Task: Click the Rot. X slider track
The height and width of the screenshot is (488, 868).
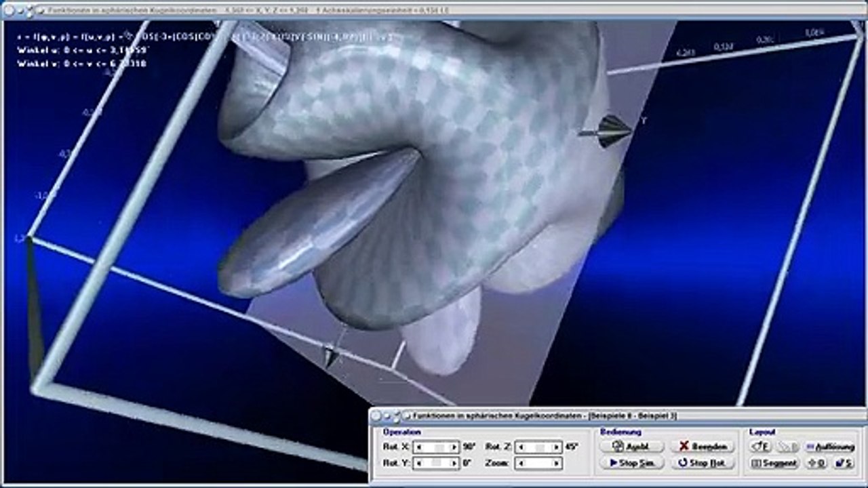Action: (x=437, y=447)
